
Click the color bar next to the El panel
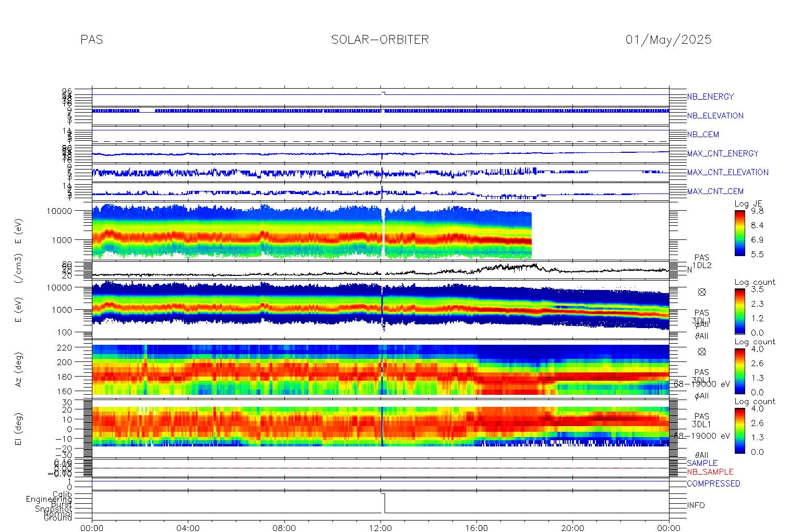pos(739,431)
